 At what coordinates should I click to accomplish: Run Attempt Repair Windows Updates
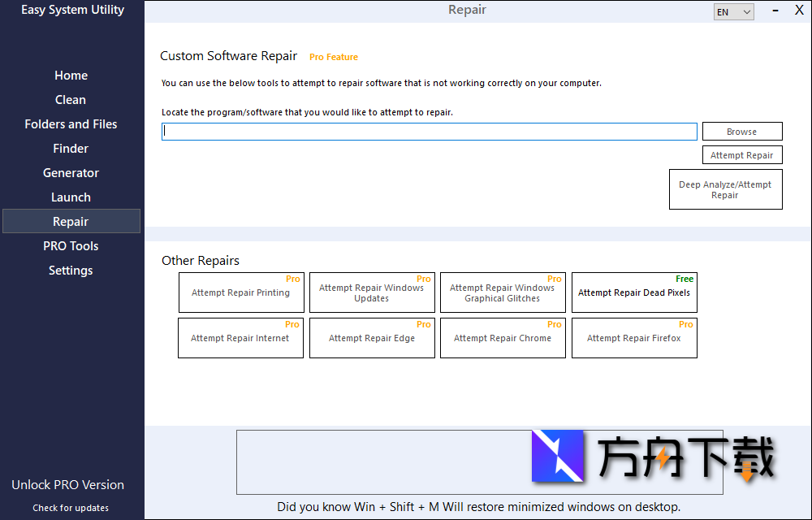coord(371,292)
